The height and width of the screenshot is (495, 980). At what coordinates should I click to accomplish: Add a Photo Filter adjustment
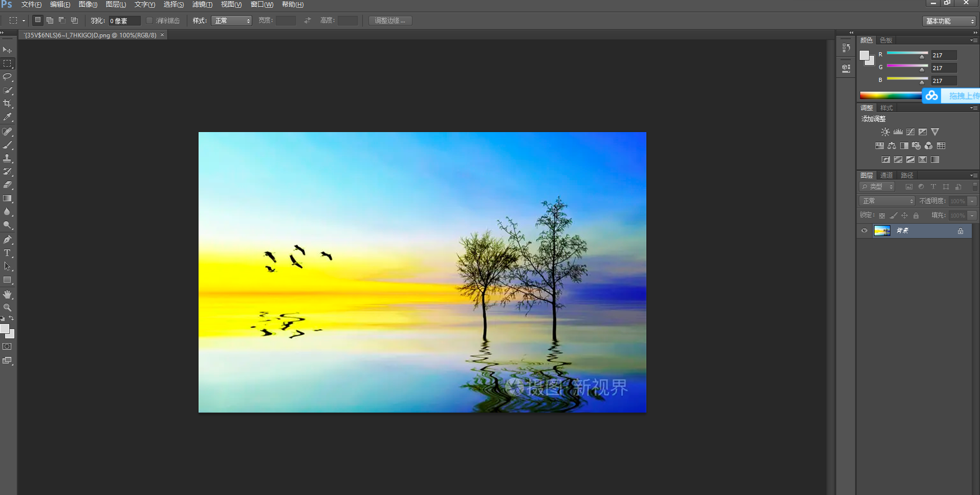coord(917,146)
